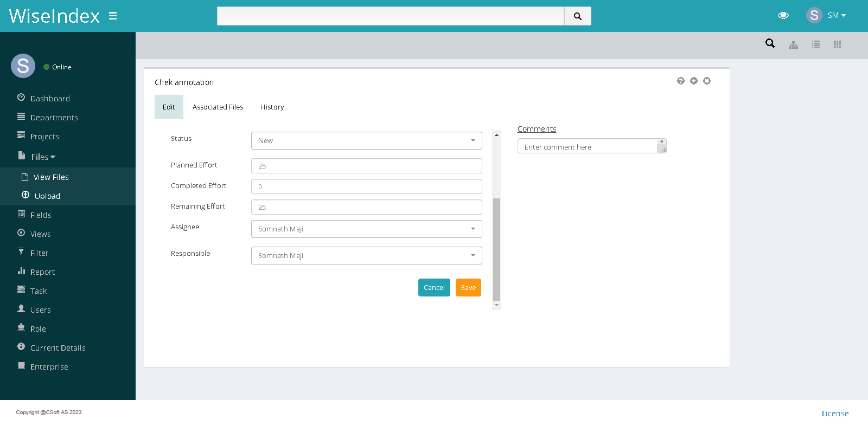Open the License link in footer

pyautogui.click(x=835, y=414)
